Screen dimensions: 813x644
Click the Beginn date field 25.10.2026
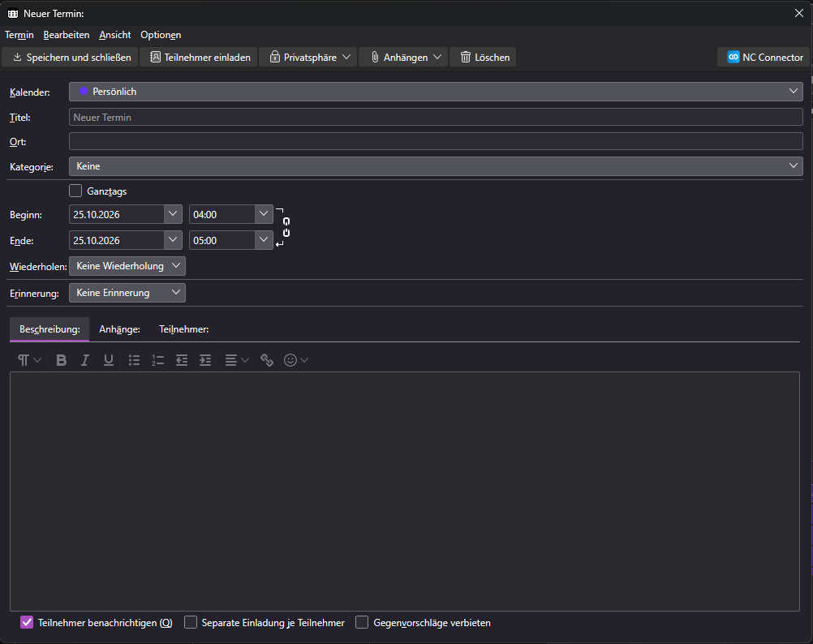click(117, 214)
